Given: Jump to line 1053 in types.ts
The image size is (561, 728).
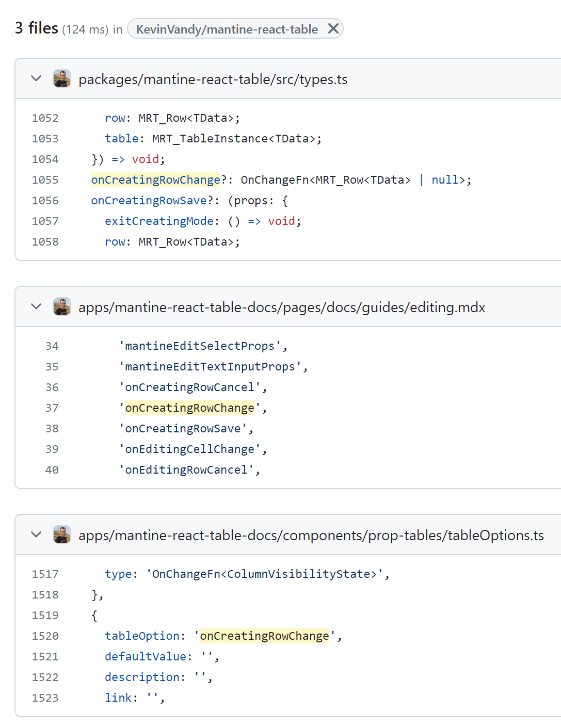Looking at the screenshot, I should (45, 139).
